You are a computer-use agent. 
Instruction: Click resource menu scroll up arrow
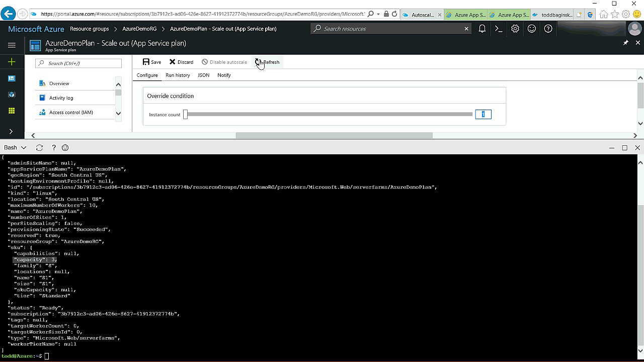click(x=118, y=84)
